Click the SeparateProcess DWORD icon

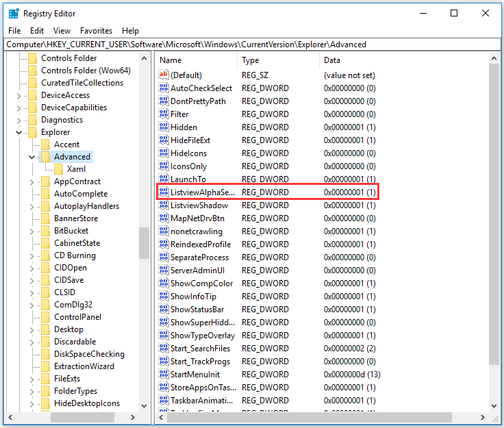point(163,257)
